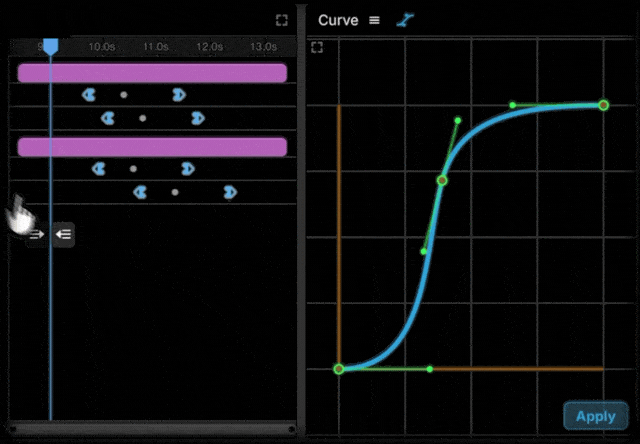Click first row's left keyframe marker

click(x=89, y=95)
